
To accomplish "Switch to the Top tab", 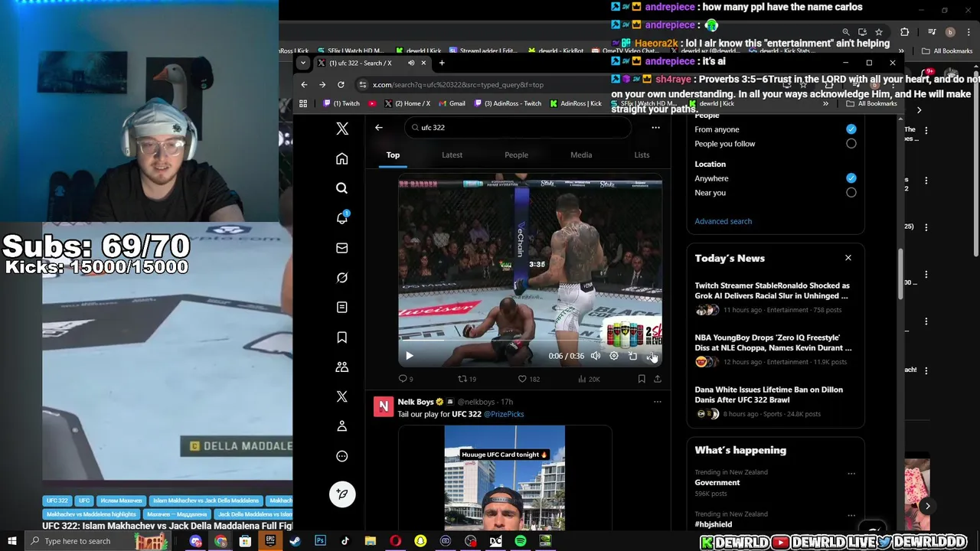I will point(393,155).
